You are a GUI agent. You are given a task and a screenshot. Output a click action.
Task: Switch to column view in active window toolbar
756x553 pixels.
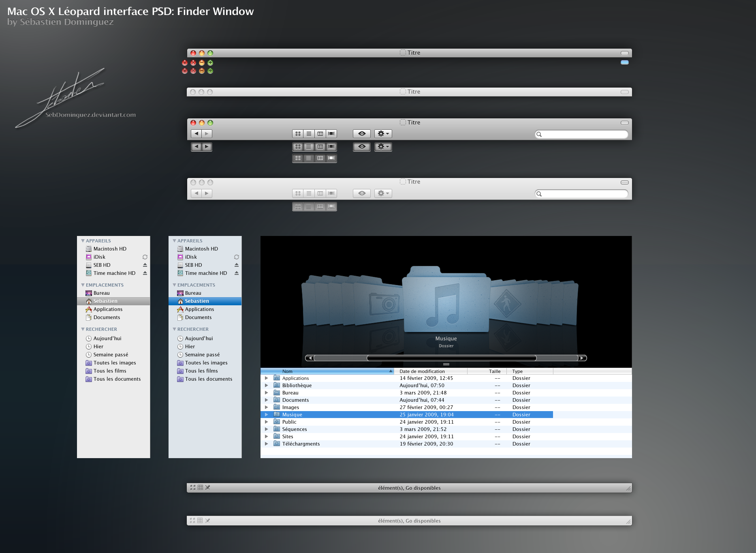320,134
